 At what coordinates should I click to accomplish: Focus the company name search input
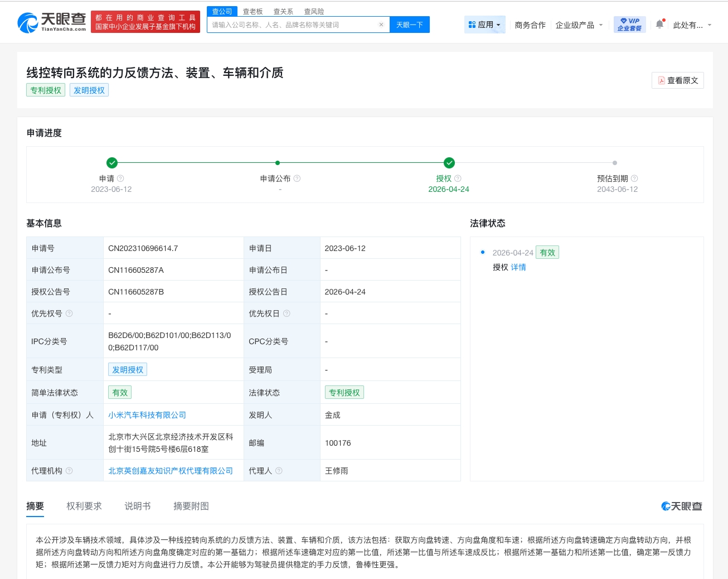pos(293,25)
